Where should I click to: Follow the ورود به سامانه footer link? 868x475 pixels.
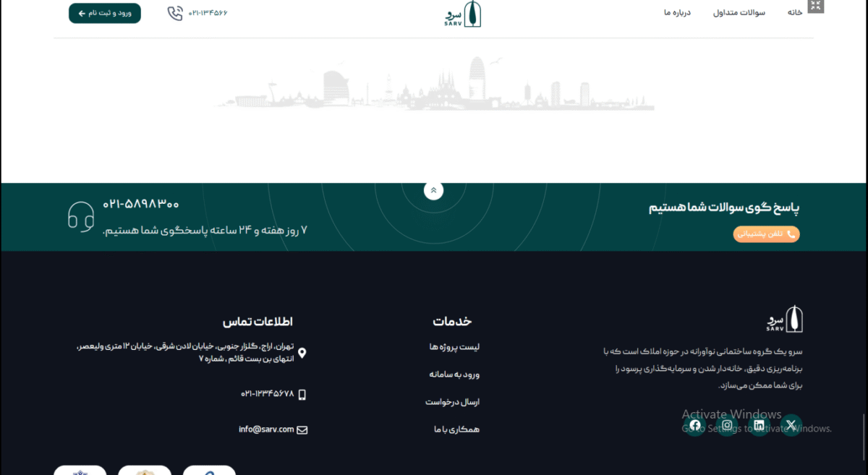(x=454, y=375)
